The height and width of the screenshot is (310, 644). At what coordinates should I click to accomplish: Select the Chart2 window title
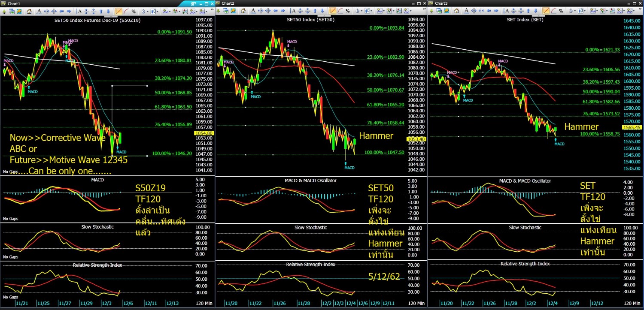(x=228, y=3)
